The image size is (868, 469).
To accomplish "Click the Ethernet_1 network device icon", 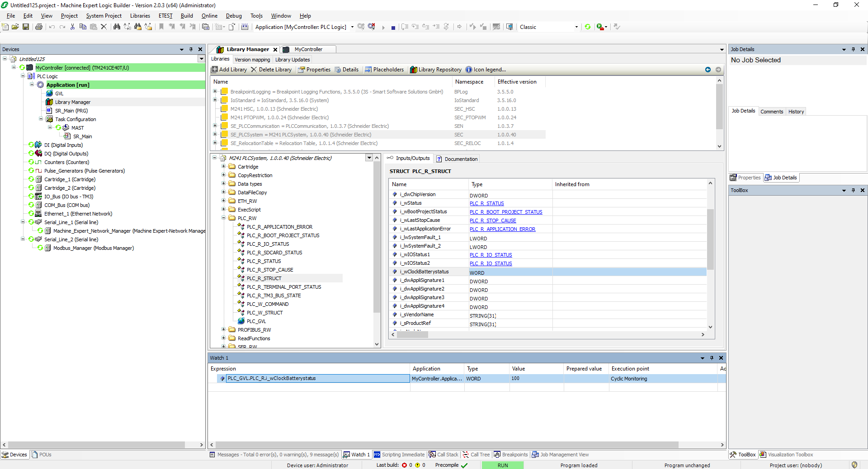I will (x=39, y=214).
